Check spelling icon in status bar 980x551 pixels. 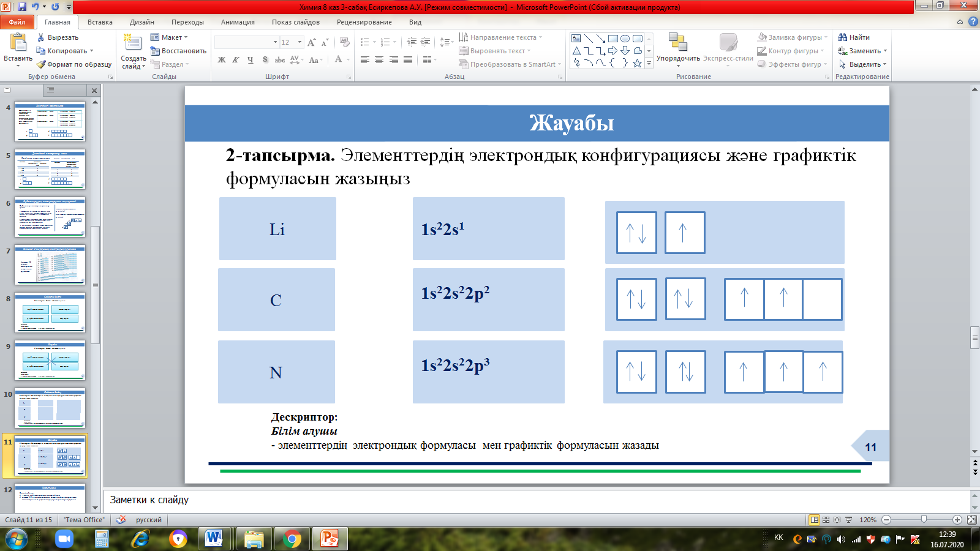point(121,519)
